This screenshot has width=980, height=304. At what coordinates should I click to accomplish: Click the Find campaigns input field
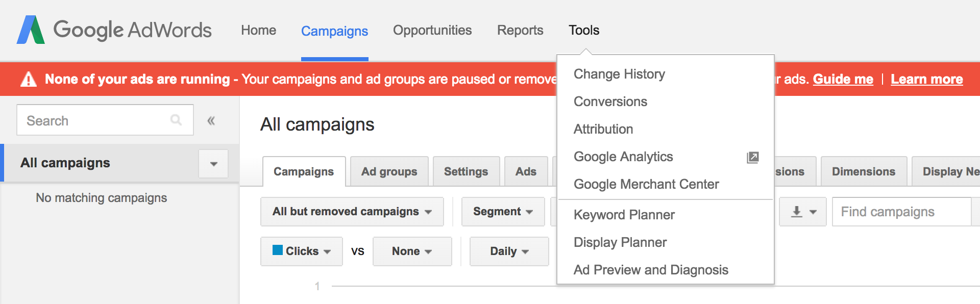(901, 212)
